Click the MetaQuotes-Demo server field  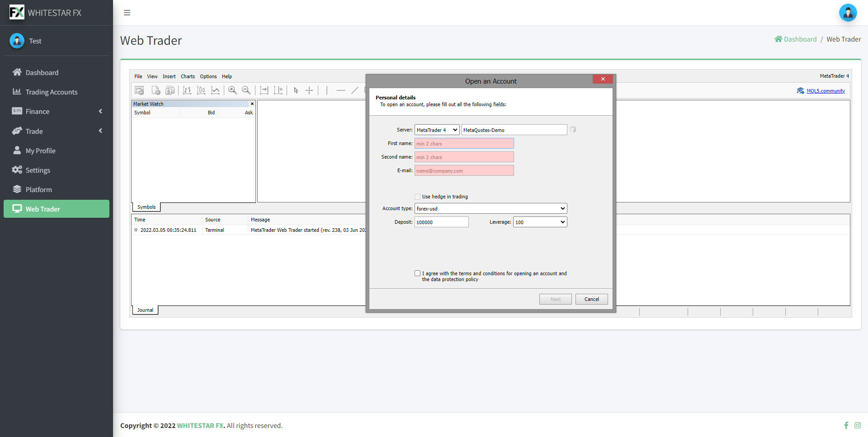click(514, 130)
